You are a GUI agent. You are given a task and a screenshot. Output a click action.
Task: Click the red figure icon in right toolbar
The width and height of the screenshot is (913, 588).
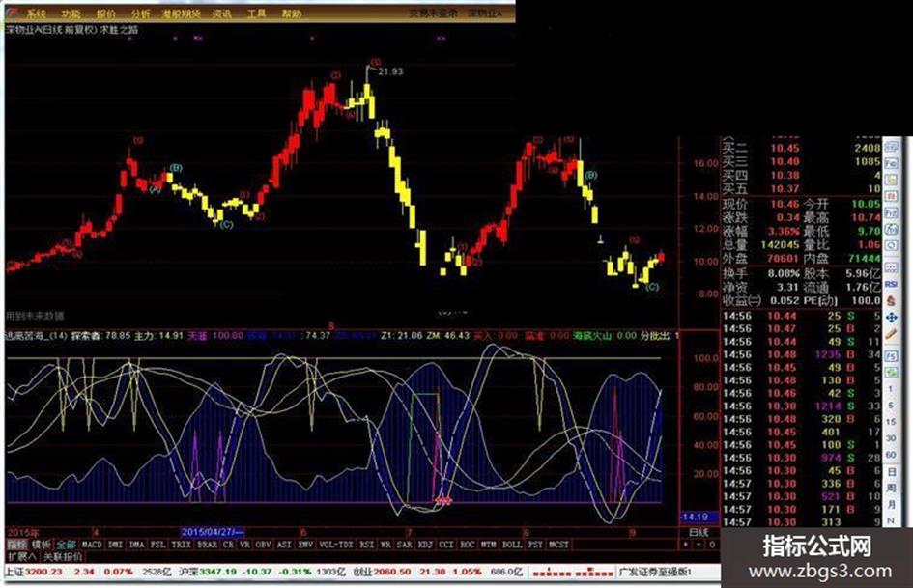pyautogui.click(x=892, y=301)
